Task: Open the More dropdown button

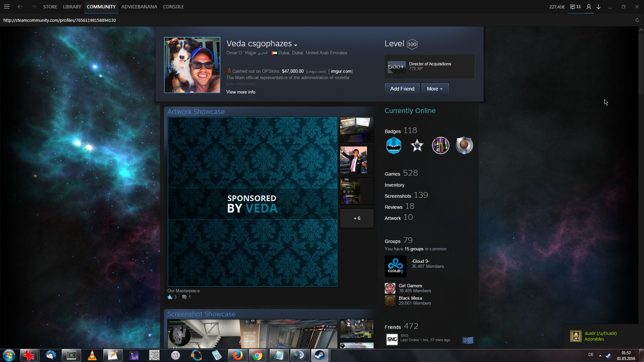Action: (x=435, y=89)
